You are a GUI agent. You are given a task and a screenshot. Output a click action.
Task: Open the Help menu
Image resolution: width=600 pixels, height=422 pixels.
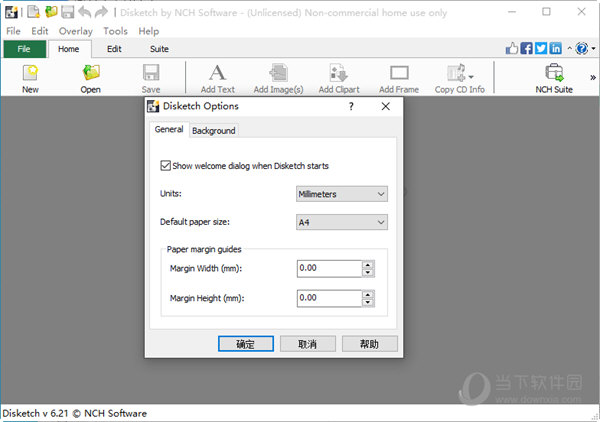[148, 31]
